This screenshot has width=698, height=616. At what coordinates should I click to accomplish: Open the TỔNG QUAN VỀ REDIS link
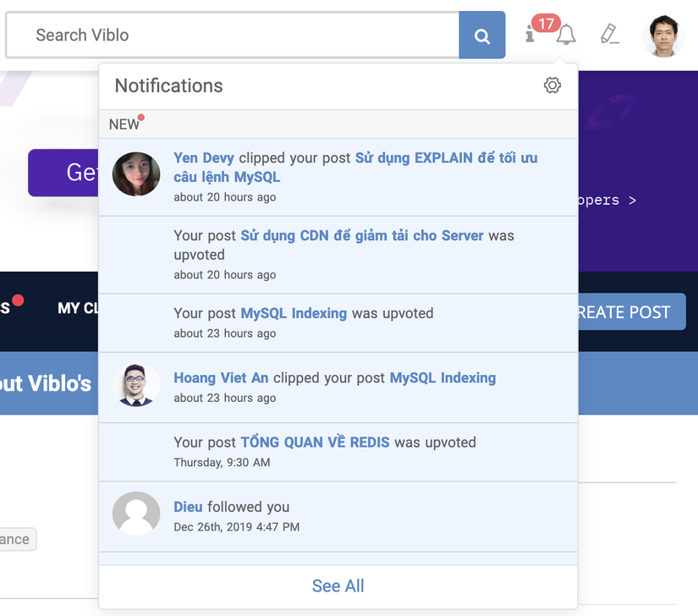tap(316, 443)
